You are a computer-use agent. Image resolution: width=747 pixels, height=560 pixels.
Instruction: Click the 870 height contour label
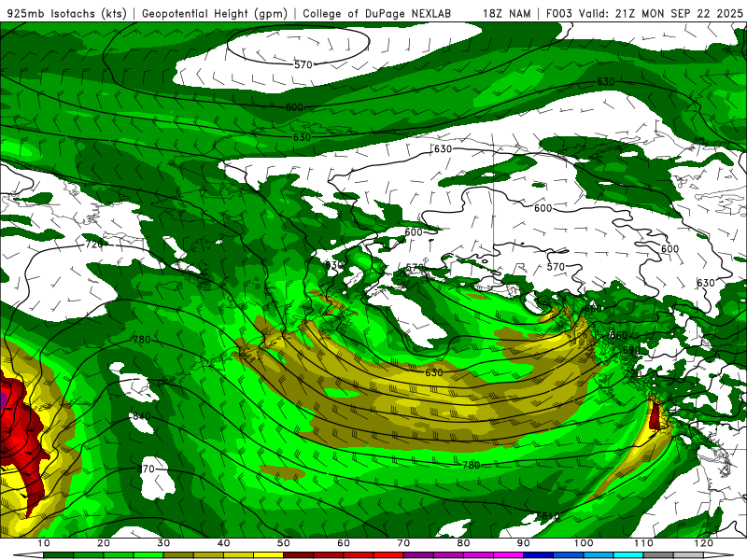[x=146, y=469]
